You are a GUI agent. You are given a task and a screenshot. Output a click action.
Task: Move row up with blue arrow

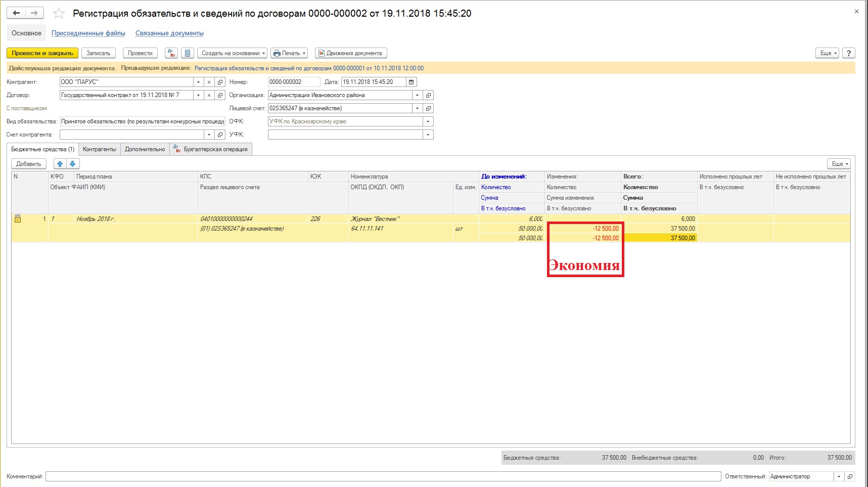pos(60,164)
